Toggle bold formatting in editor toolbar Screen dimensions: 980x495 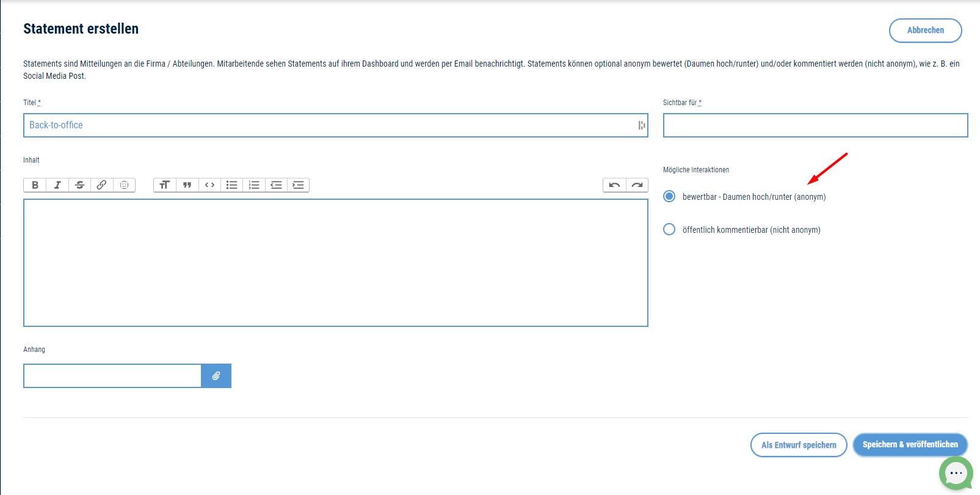click(35, 185)
